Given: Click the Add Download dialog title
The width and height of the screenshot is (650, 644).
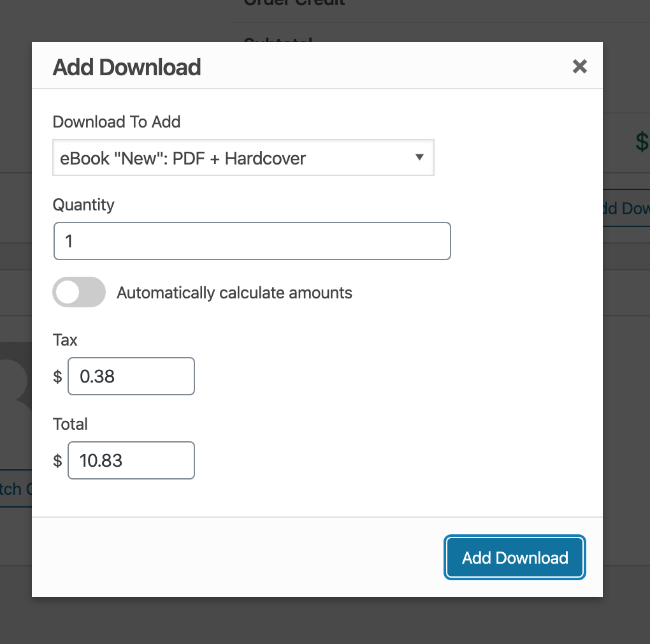Looking at the screenshot, I should 127,67.
